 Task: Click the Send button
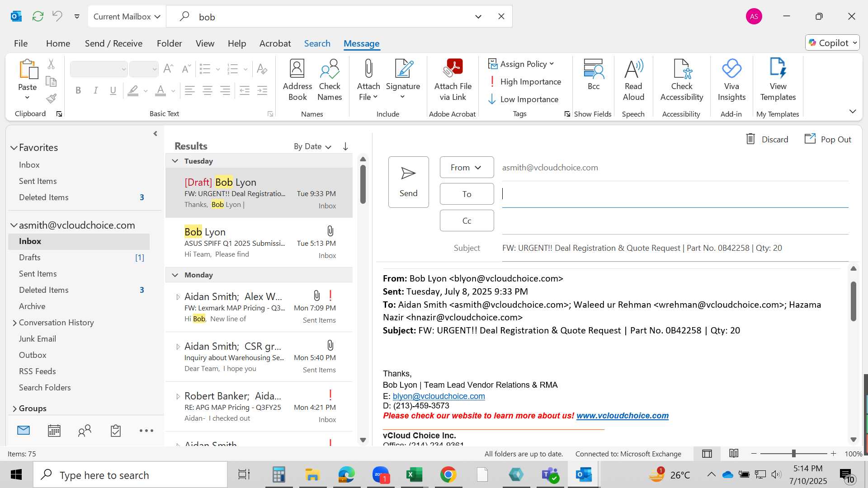[x=409, y=182]
